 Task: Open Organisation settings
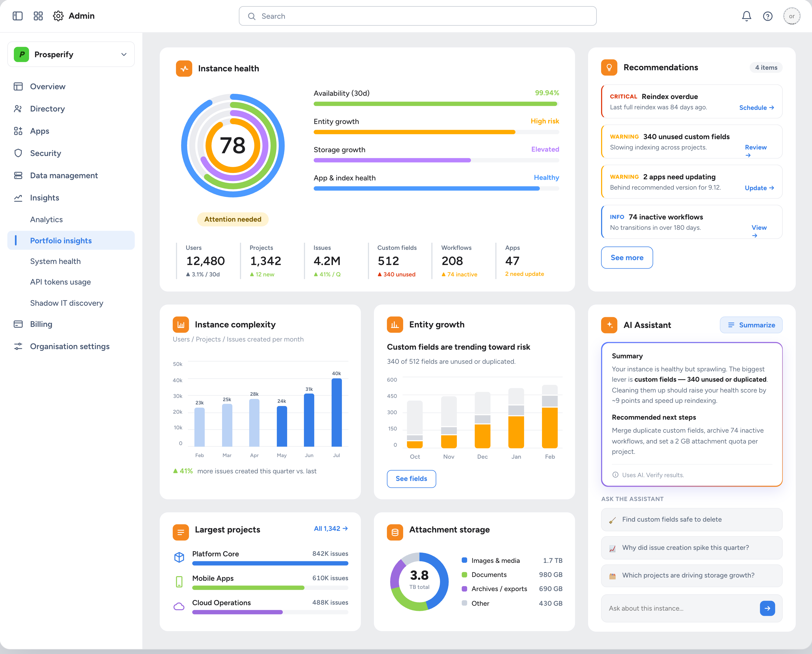coord(71,346)
